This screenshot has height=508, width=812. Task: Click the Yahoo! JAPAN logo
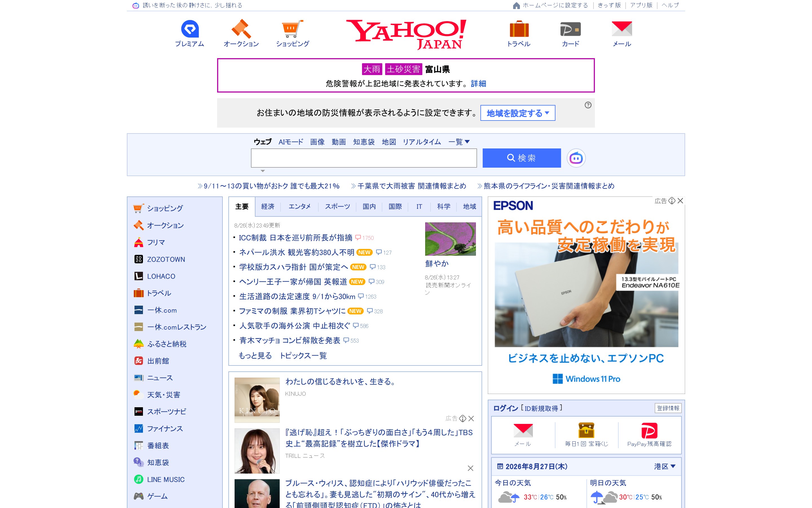pyautogui.click(x=406, y=34)
